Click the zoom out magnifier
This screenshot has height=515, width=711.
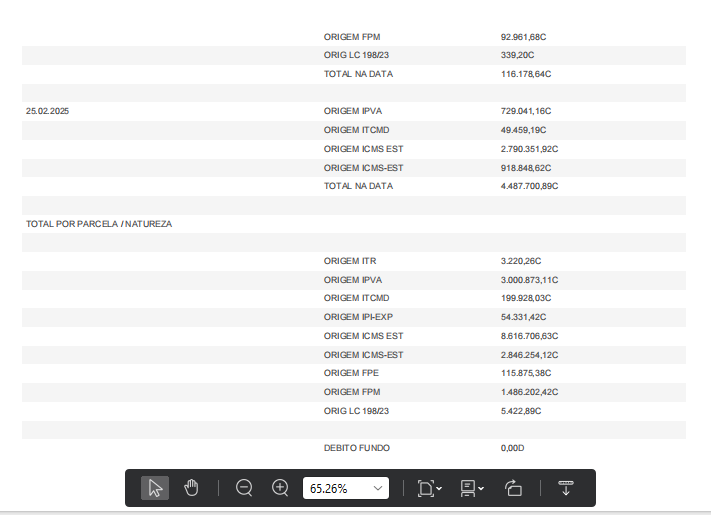point(244,488)
